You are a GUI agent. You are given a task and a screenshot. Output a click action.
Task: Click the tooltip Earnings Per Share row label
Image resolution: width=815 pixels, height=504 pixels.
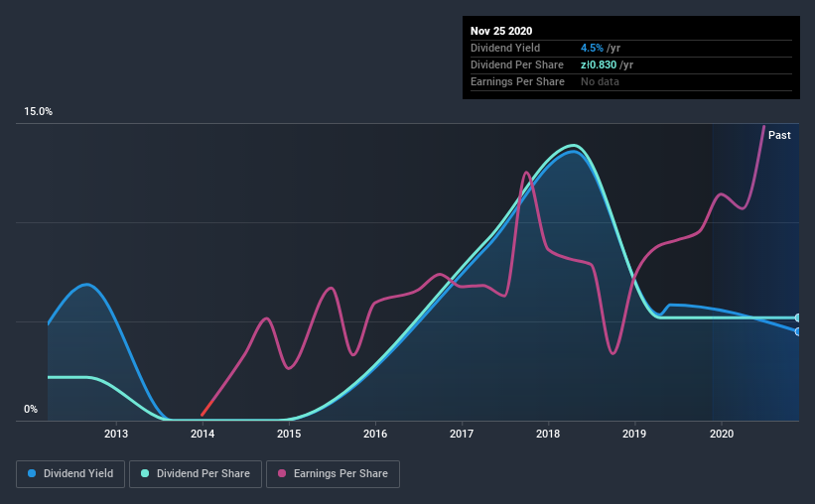pyautogui.click(x=517, y=81)
